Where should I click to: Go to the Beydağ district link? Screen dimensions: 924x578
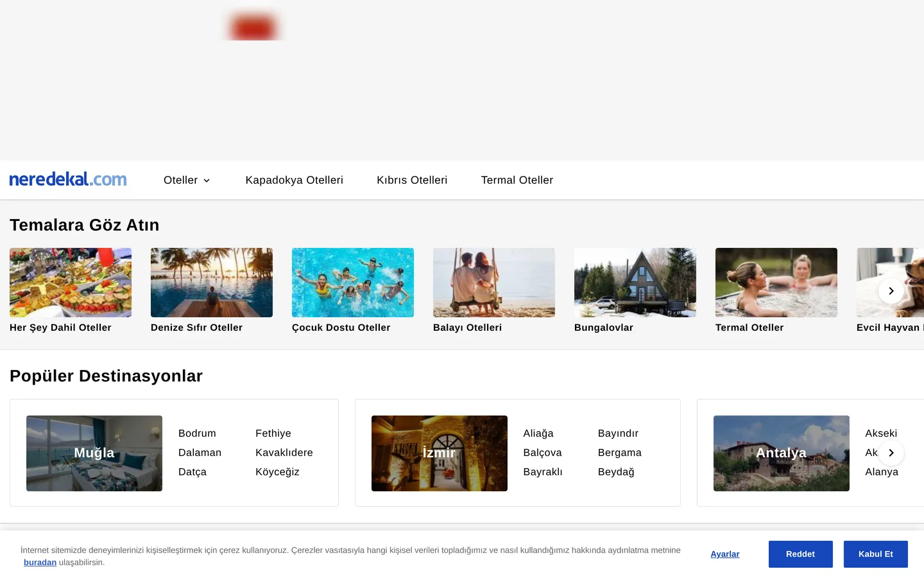click(616, 472)
